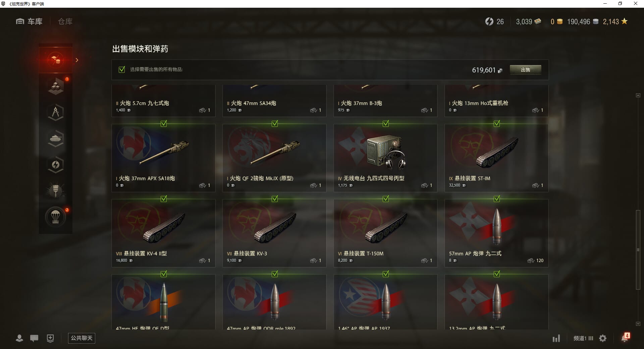Open the storage boxes sidebar icon

(56, 86)
